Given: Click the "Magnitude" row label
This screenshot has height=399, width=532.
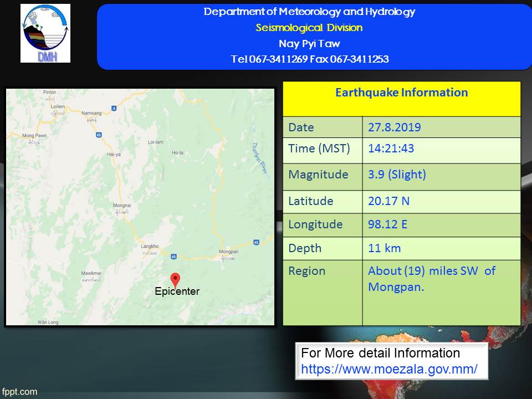Looking at the screenshot, I should click(318, 175).
